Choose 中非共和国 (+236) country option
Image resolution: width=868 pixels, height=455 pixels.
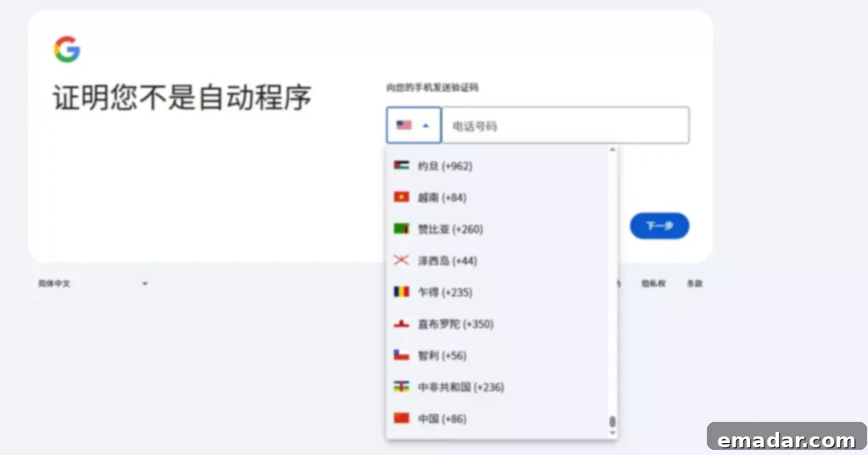497,386
